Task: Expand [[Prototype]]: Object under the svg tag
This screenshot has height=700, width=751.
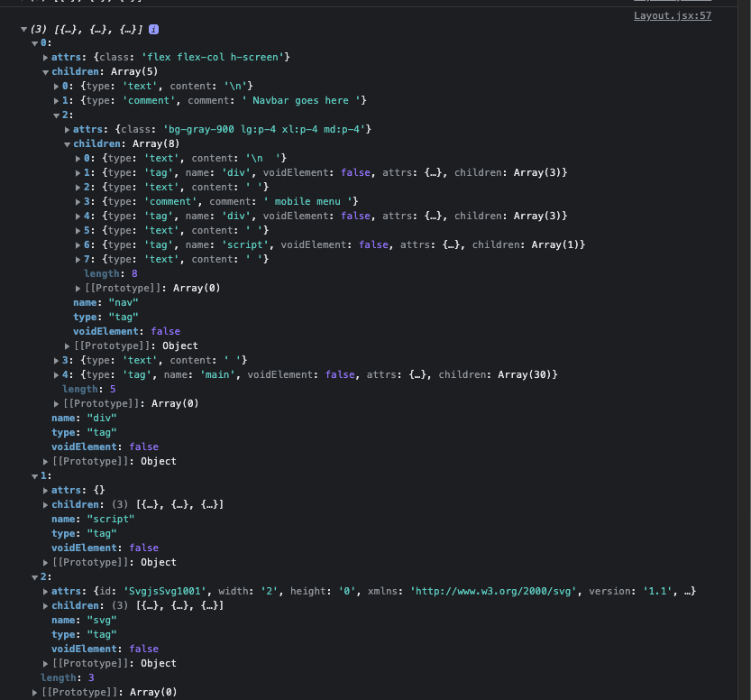Action: (45, 664)
